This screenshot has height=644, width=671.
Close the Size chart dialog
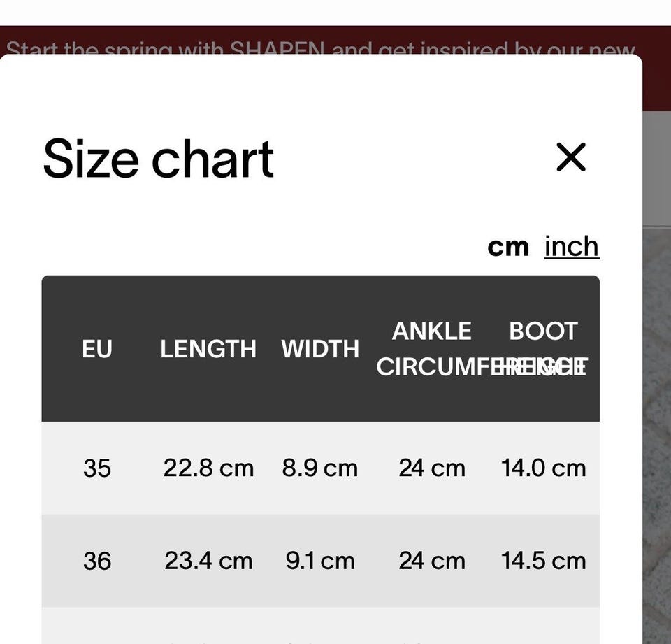570,157
